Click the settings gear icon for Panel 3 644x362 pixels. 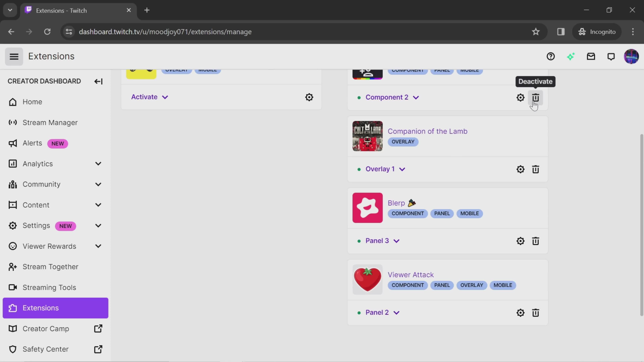coord(520,241)
